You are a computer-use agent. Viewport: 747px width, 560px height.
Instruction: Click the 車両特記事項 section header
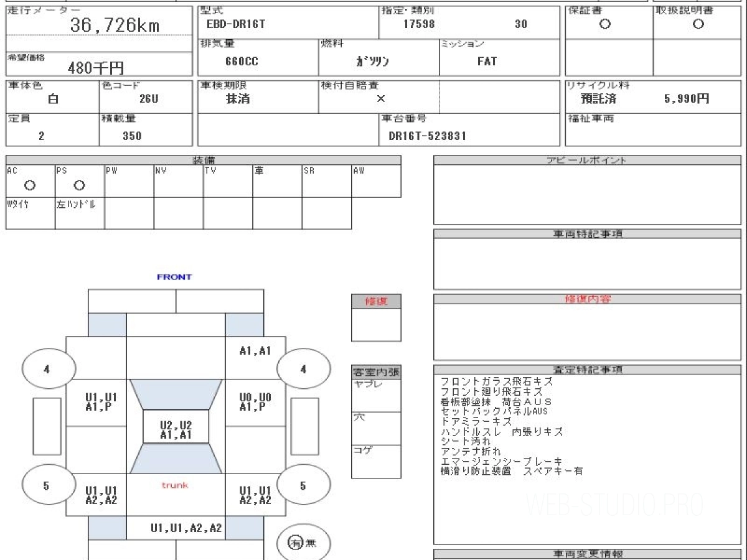tap(586, 234)
